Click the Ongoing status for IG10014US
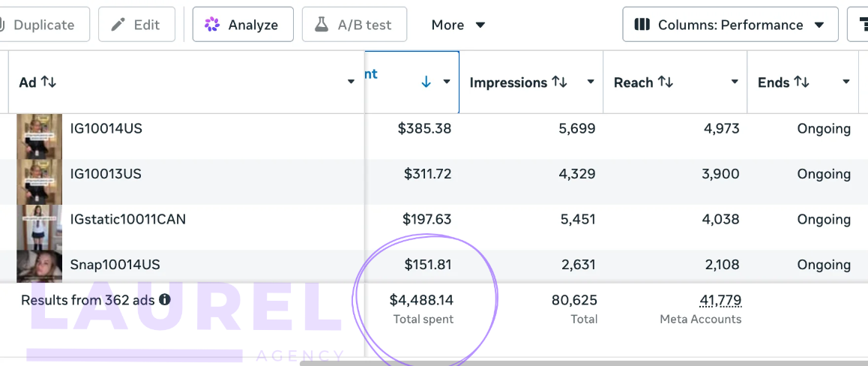Image resolution: width=868 pixels, height=366 pixels. 824,129
